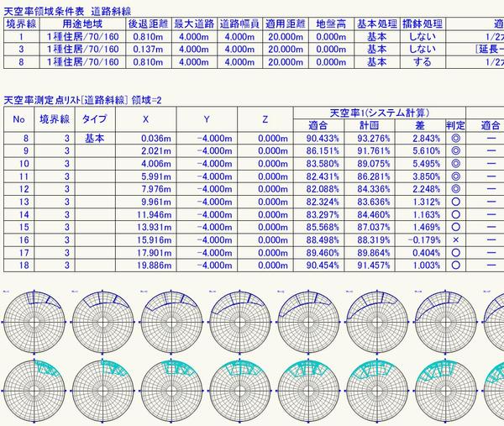The width and height of the screenshot is (504, 426).
Task: Select the × judgment mark in row 16
Action: (x=455, y=240)
